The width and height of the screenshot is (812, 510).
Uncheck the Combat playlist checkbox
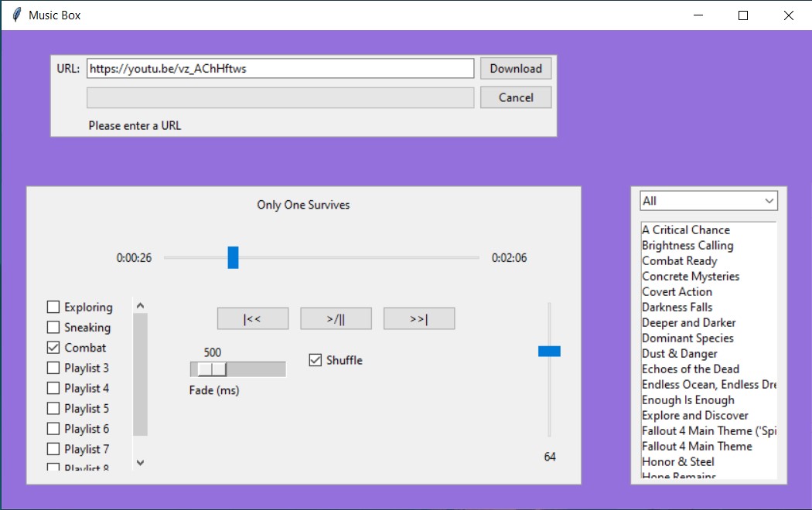[x=53, y=348]
